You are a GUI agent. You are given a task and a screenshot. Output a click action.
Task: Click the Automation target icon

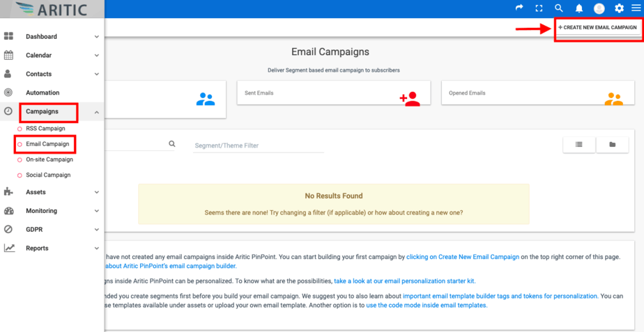tap(8, 93)
